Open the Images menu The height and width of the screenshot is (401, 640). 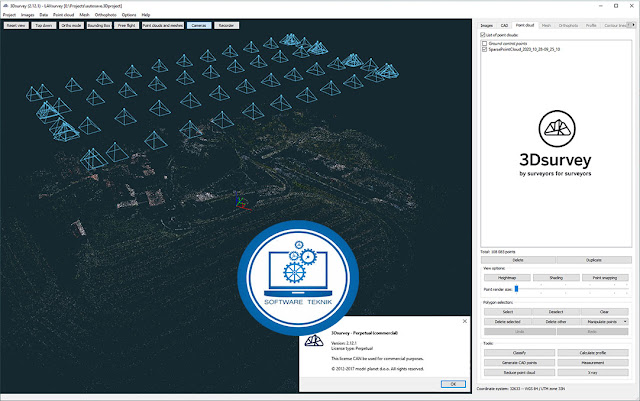[x=27, y=15]
